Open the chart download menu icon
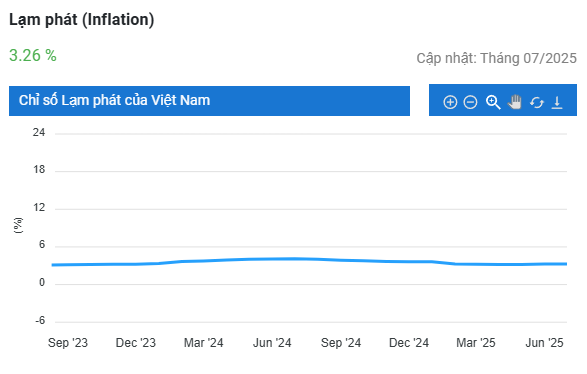The image size is (587, 374). point(557,102)
